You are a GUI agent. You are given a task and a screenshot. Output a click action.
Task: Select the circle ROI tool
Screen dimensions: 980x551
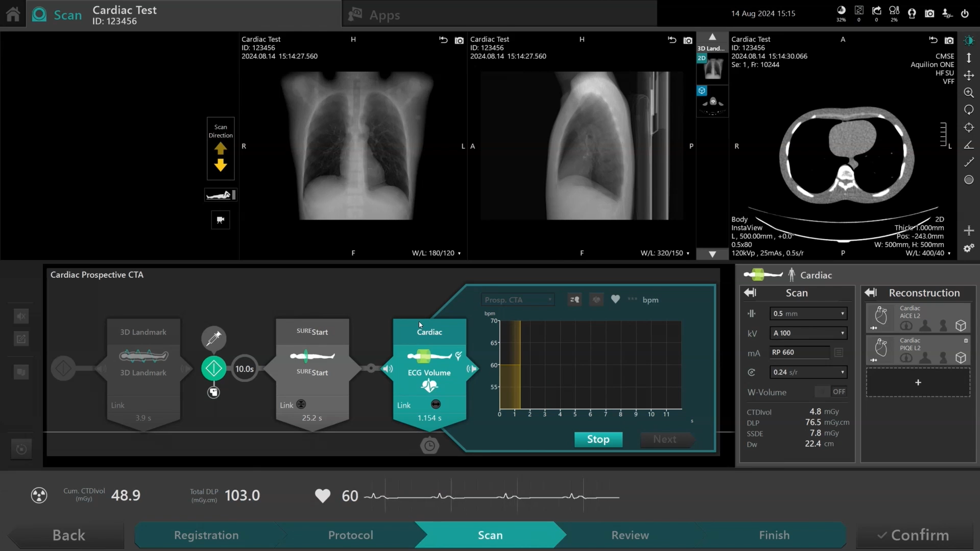pos(969,180)
